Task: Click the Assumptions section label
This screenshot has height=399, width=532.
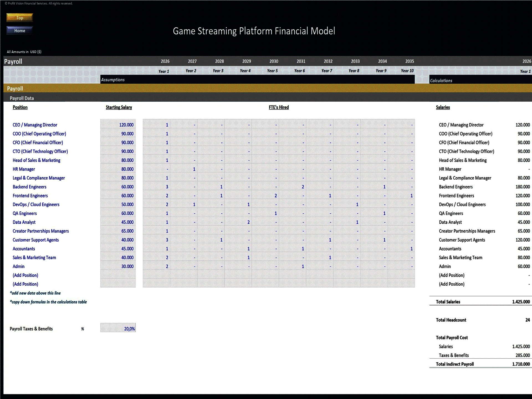Action: 113,80
